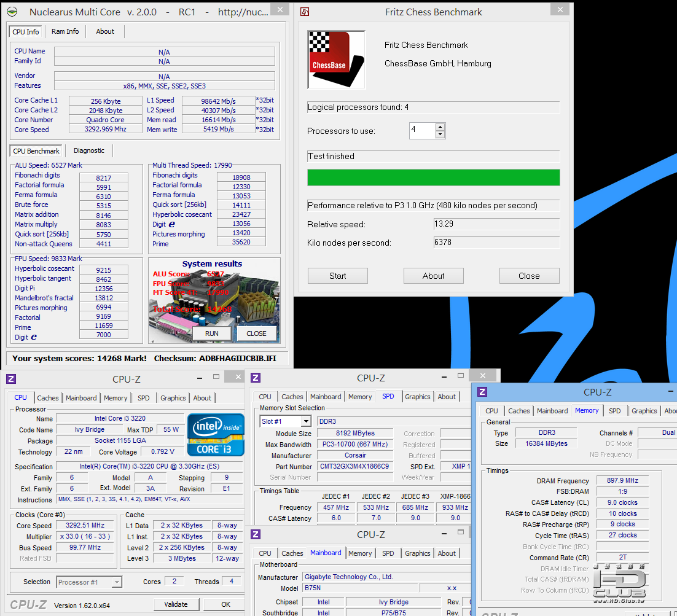This screenshot has height=616, width=677.
Task: Click the ChessBase logo image
Action: click(x=336, y=60)
